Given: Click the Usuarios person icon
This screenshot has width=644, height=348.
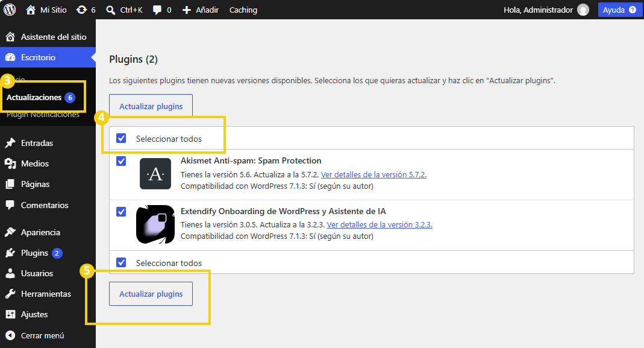Looking at the screenshot, I should point(10,273).
